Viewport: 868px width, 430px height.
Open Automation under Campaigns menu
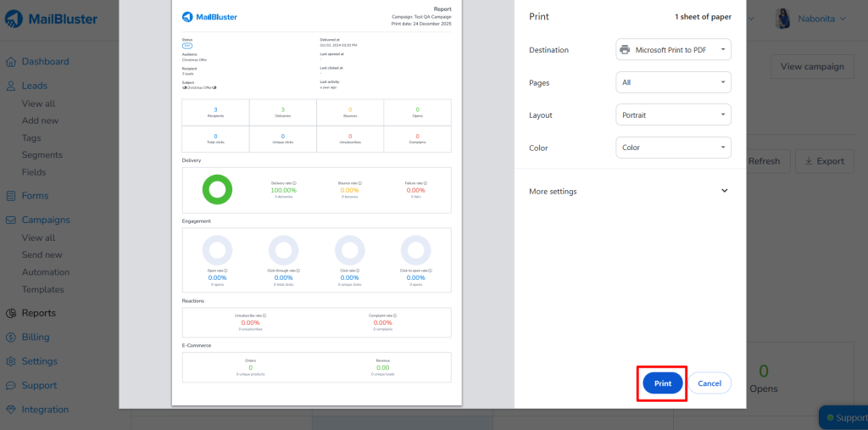click(x=46, y=272)
